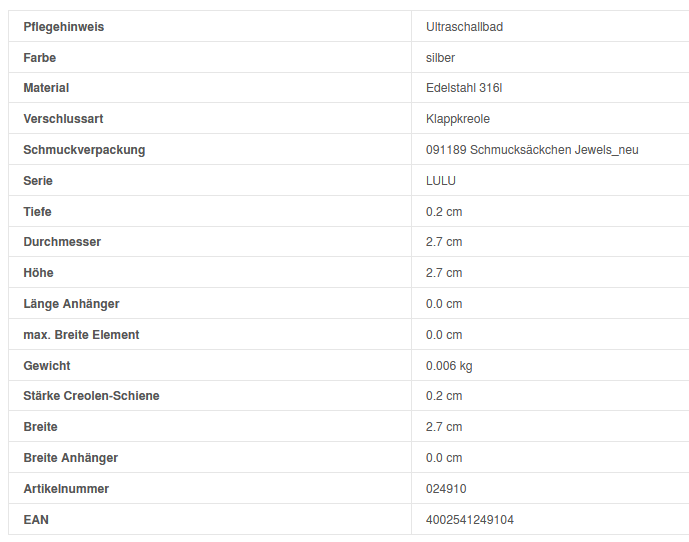Viewport: 689px width, 542px height.
Task: Click the max. Breite Element label
Action: click(81, 335)
